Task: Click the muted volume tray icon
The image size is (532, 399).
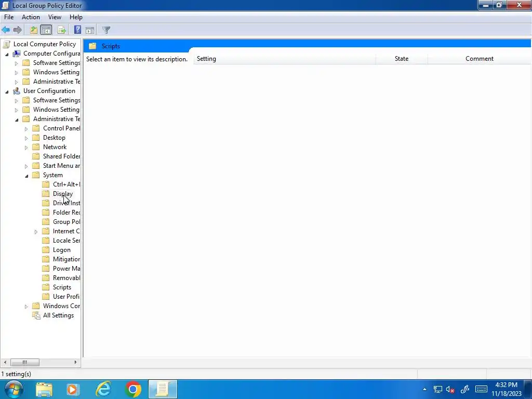Action: (450, 390)
